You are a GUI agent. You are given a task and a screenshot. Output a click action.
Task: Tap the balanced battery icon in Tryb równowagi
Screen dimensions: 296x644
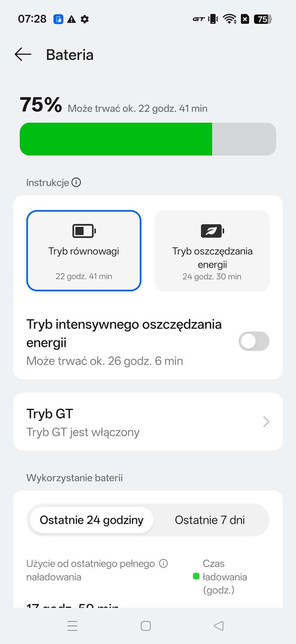tap(83, 231)
